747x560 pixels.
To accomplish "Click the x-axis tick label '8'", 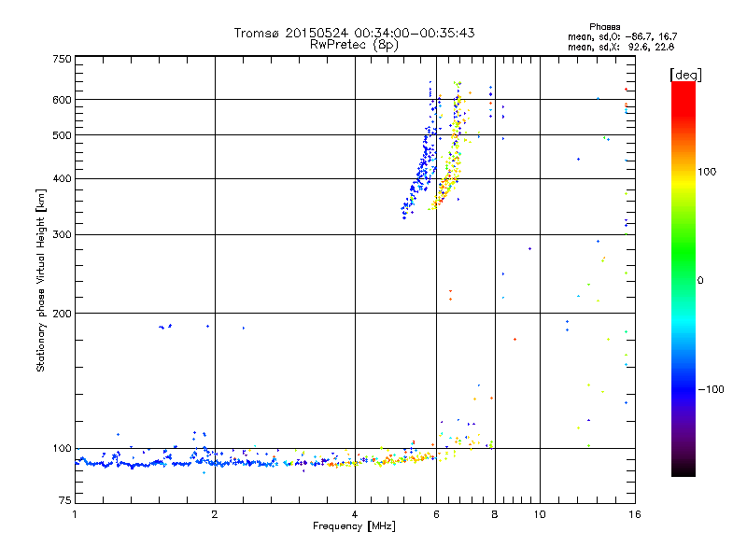I will 495,514.
